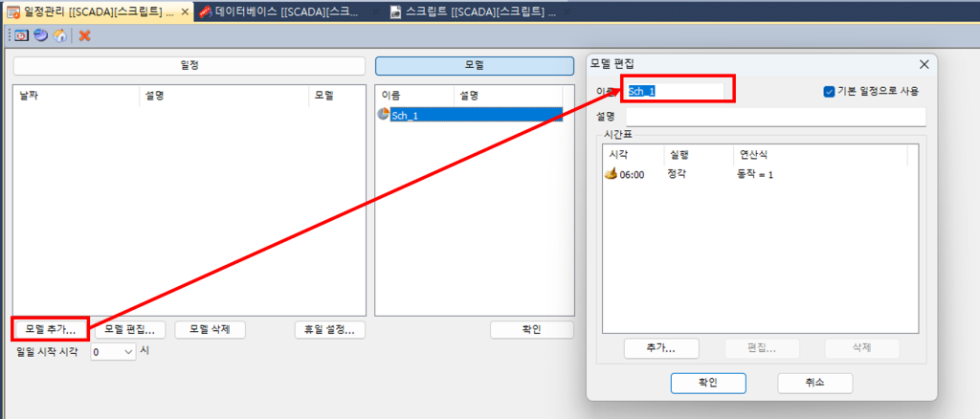Image resolution: width=980 pixels, height=419 pixels.
Task: Cancel the dialog with 취소
Action: click(x=815, y=383)
